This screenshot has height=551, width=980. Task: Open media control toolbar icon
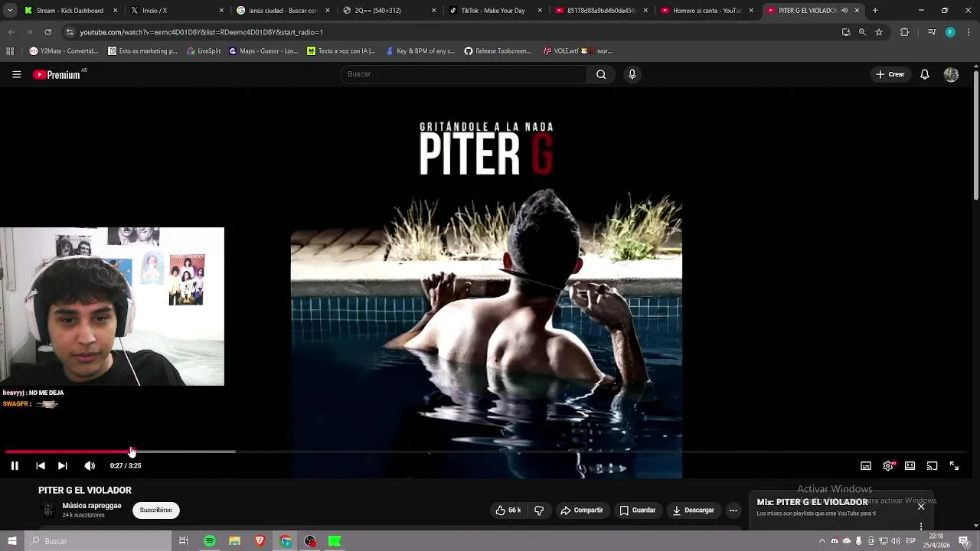932,32
